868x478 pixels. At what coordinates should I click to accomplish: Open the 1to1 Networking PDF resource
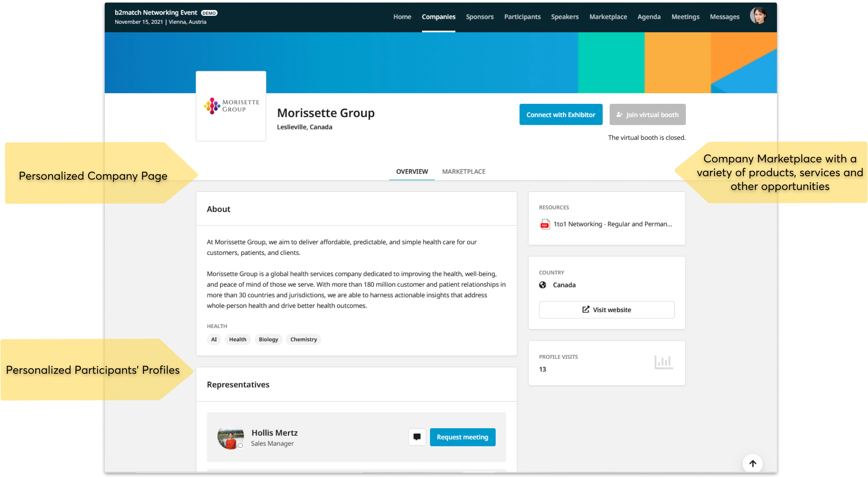click(613, 224)
